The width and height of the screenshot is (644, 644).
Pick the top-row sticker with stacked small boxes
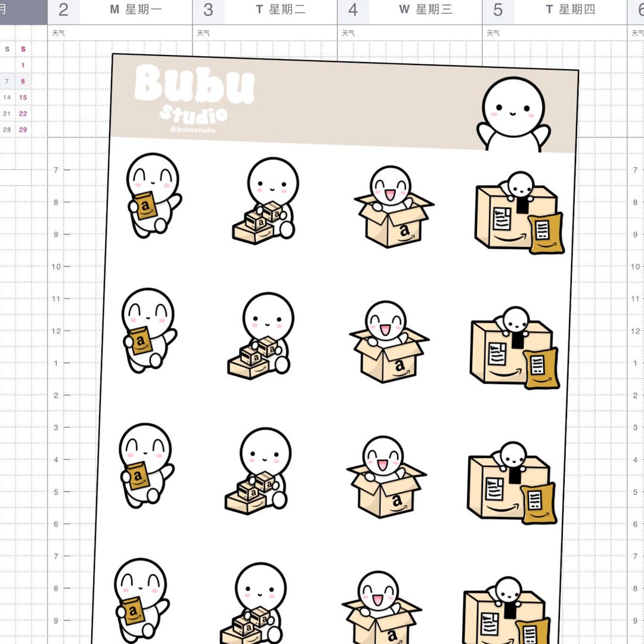coord(265,201)
